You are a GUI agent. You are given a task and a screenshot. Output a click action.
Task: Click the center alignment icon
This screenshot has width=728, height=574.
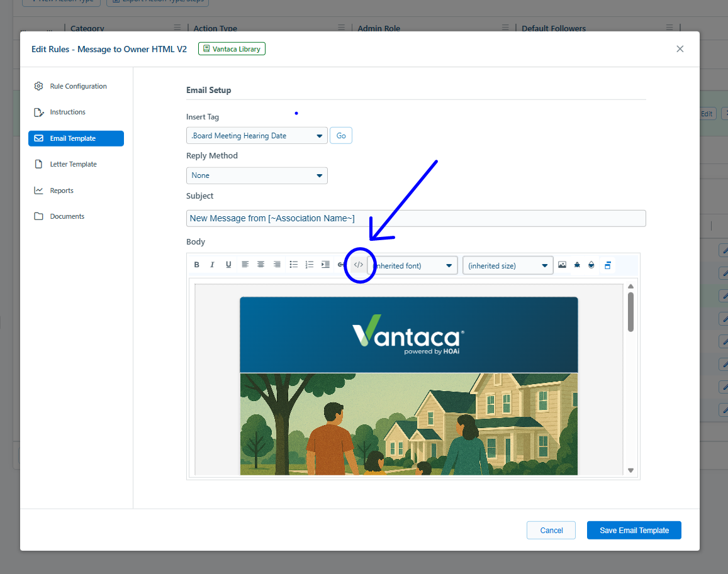[x=260, y=265]
